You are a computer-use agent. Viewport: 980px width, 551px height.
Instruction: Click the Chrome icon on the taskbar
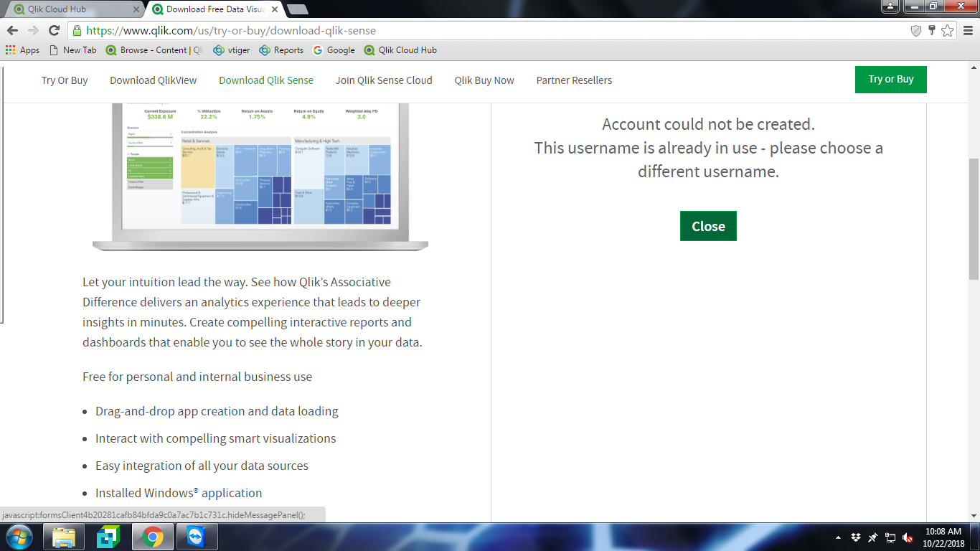[152, 537]
